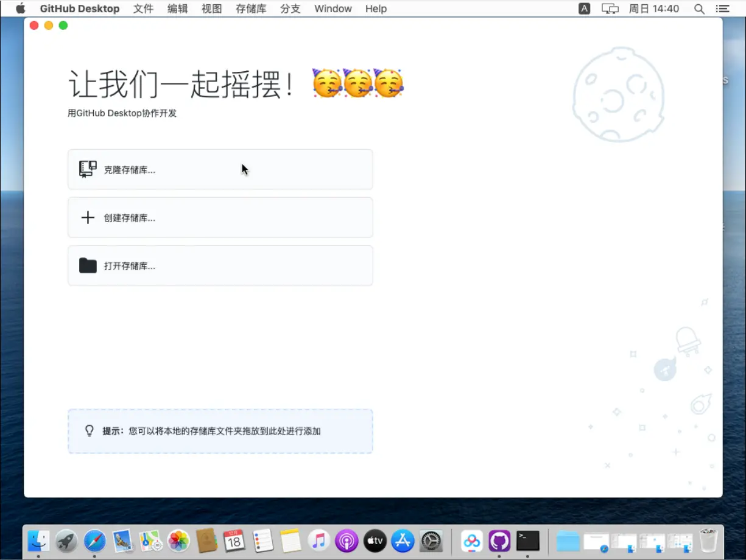The height and width of the screenshot is (560, 746).
Task: Open System Preferences gear in Dock
Action: 431,540
